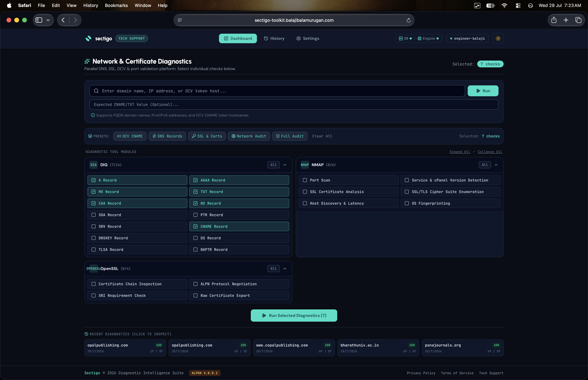Click Run Selected Diagnostics (7) button
588x380 pixels.
(x=294, y=315)
